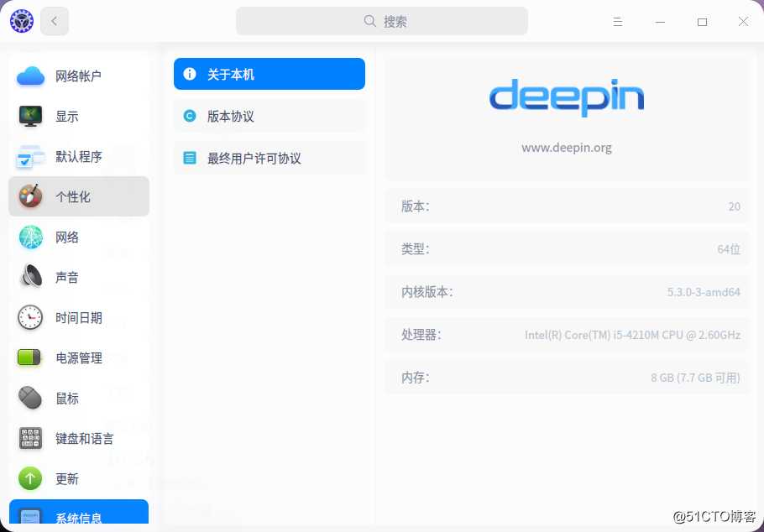764x532 pixels.
Task: Click the 显示 monitor icon
Action: [30, 116]
